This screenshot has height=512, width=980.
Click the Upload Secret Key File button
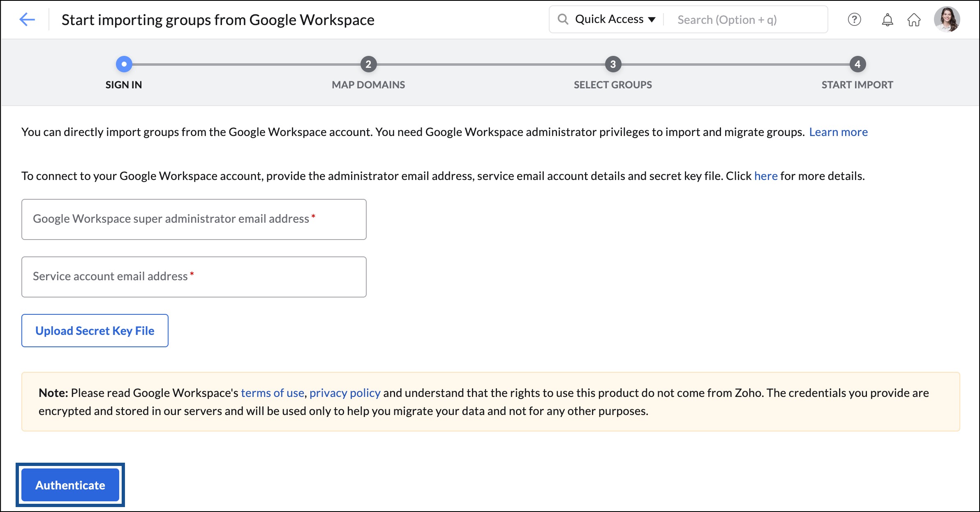click(94, 330)
